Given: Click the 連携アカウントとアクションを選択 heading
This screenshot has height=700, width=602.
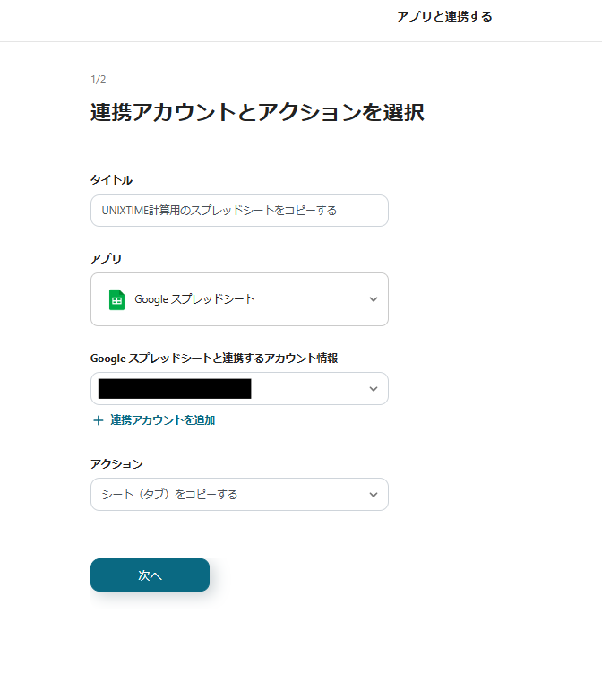Looking at the screenshot, I should coord(257,113).
